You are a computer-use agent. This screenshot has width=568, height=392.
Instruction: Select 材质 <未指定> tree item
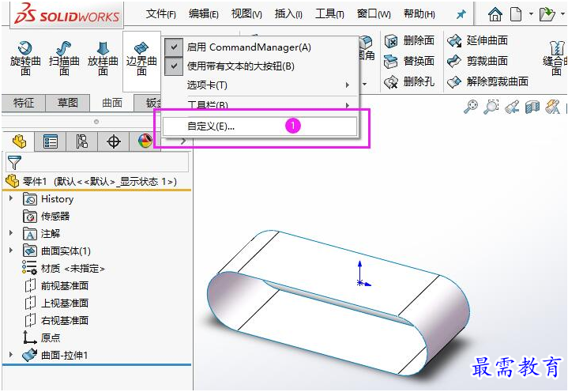point(63,269)
